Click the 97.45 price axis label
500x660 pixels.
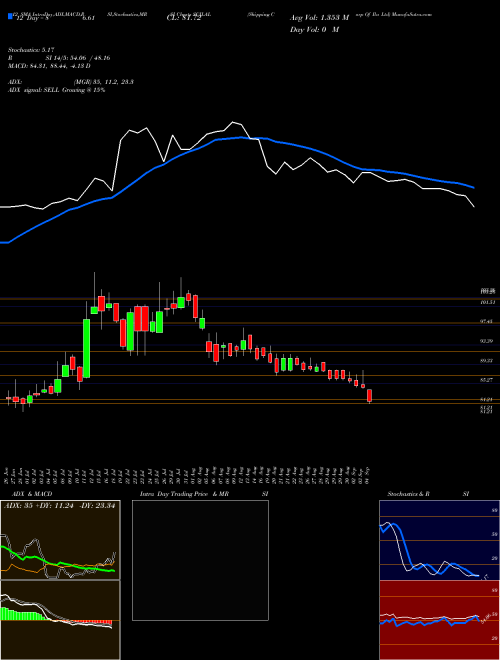click(x=486, y=322)
